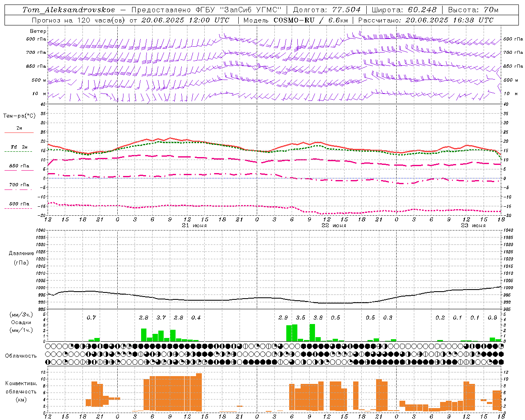Screen dimensions: 525x420
Task: Click the 0.3 precipitation total value
Action: pos(388,317)
